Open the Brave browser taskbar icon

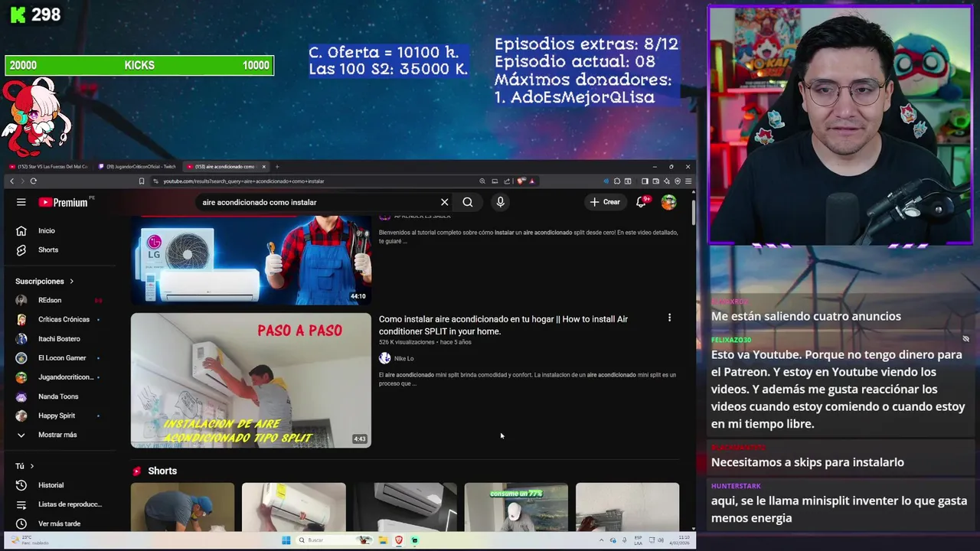coord(399,540)
